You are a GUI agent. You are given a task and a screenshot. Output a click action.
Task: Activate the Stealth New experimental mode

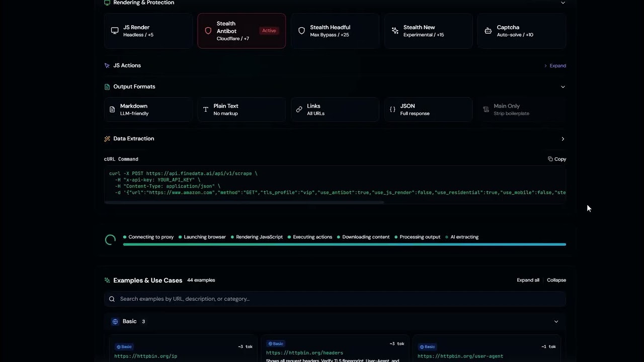[428, 31]
